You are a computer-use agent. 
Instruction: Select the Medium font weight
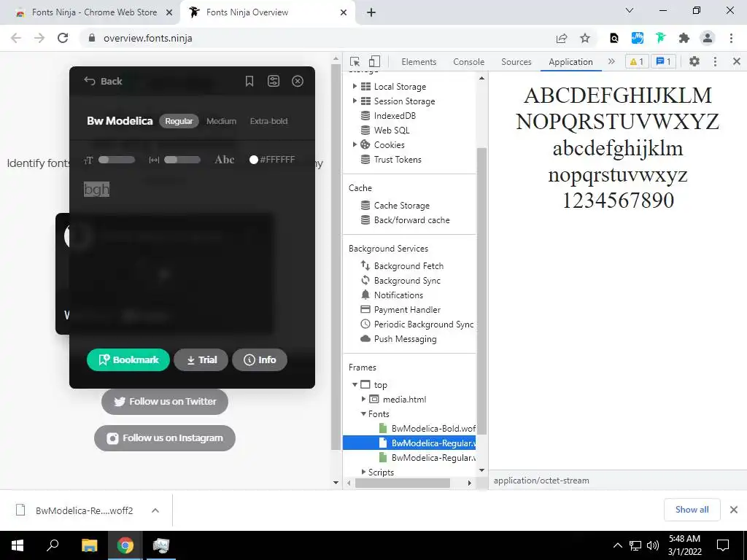click(221, 121)
